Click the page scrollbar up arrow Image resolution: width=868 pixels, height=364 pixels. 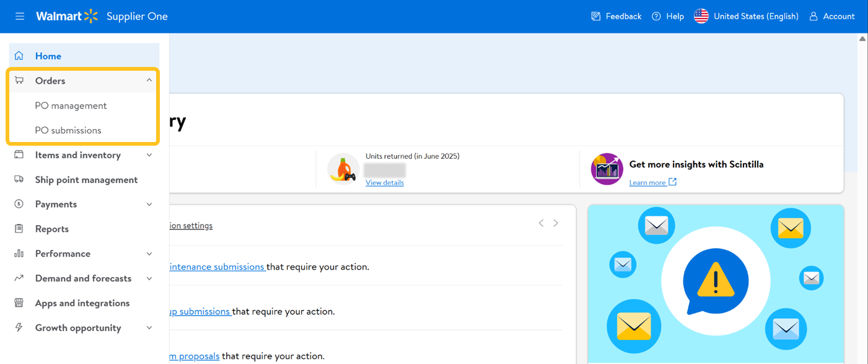pos(862,38)
